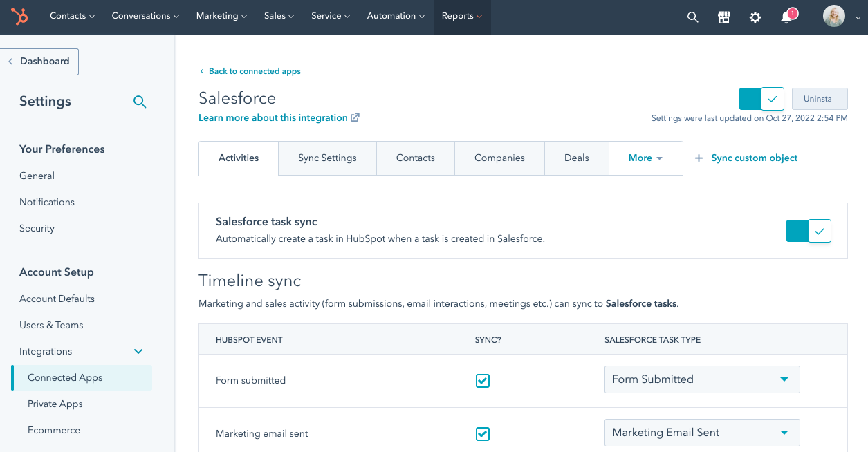This screenshot has height=452, width=868.
Task: Disable the Salesforce task sync toggle
Action: 809,231
